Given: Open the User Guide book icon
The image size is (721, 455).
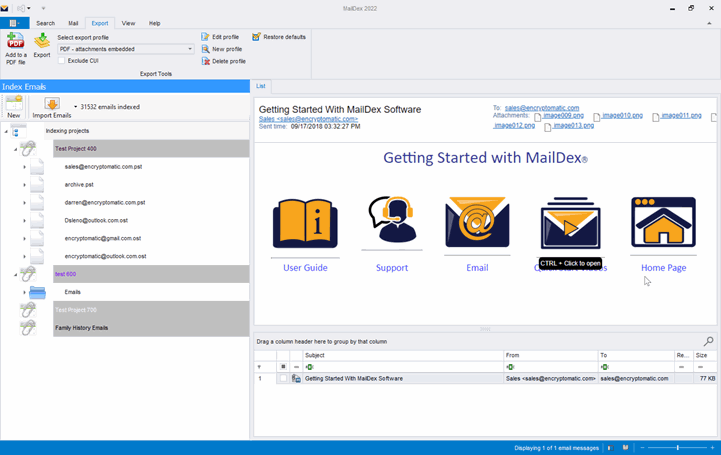Looking at the screenshot, I should [305, 223].
